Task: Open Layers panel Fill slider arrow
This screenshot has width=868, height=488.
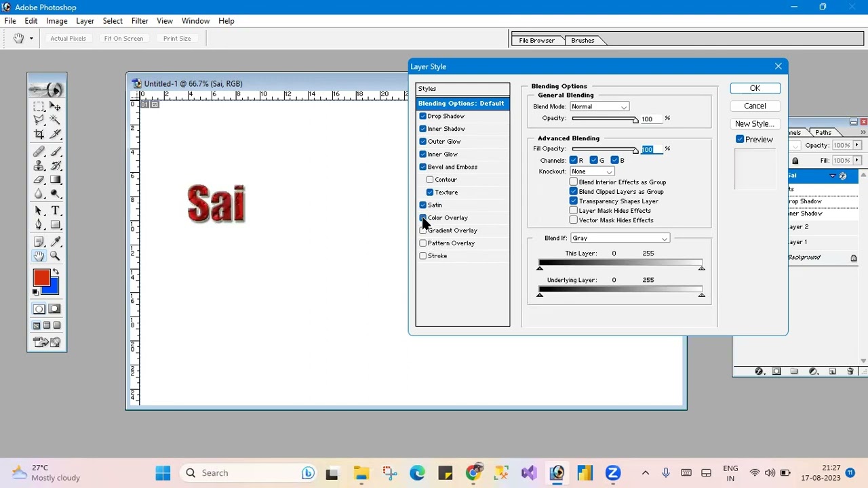Action: (857, 161)
